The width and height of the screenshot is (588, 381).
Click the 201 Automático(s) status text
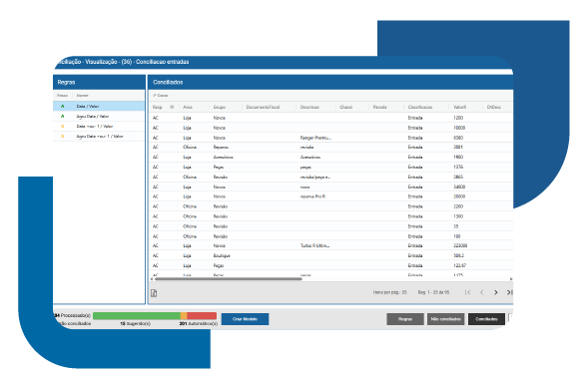(199, 324)
